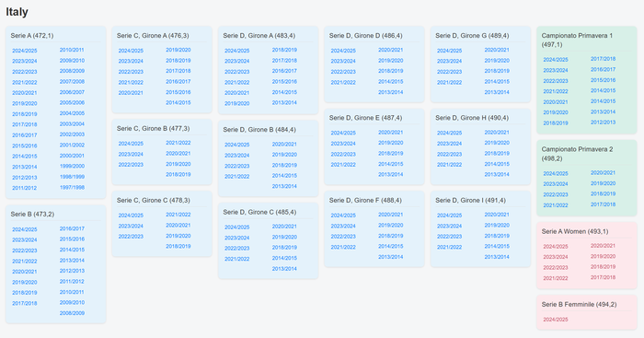Open Serie B Femminile 2024/2025 link
The width and height of the screenshot is (644, 338).
point(556,320)
